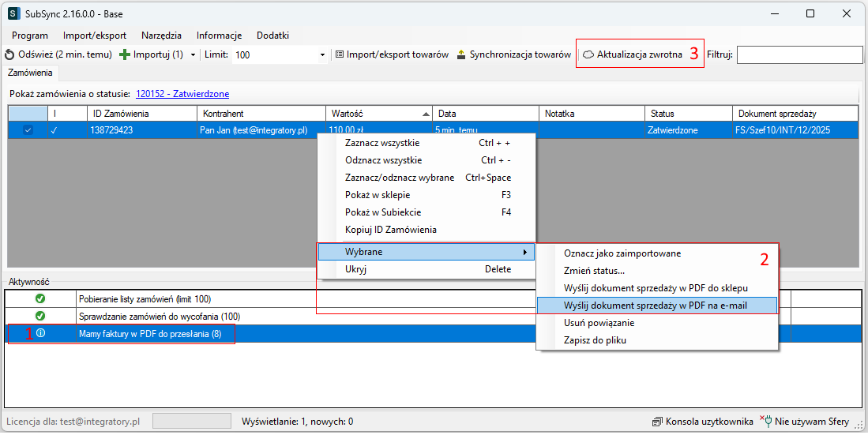Screen dimensions: 868x435
Task: Click the Import/eksport towarów list icon
Action: [340, 54]
